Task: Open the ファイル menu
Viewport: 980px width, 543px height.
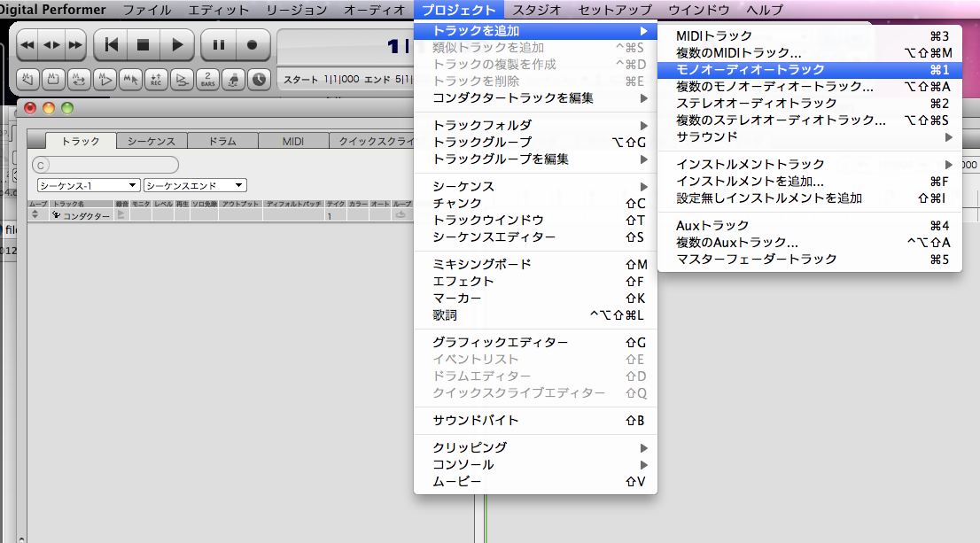Action: (x=147, y=10)
